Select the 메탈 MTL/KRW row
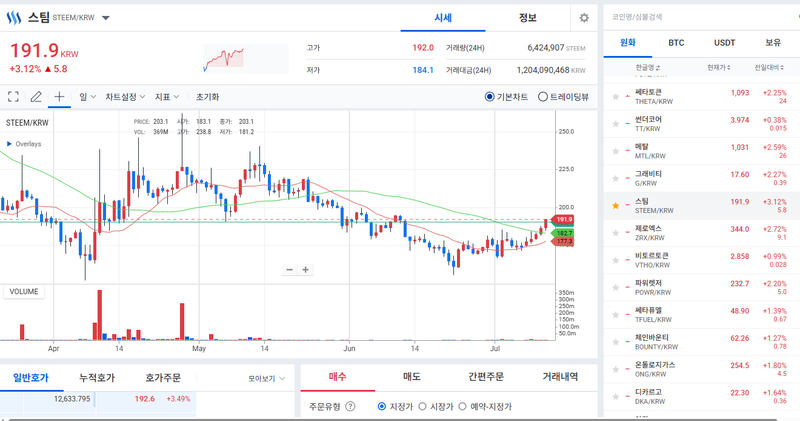Screen dimensions: 800x421 coord(702,151)
